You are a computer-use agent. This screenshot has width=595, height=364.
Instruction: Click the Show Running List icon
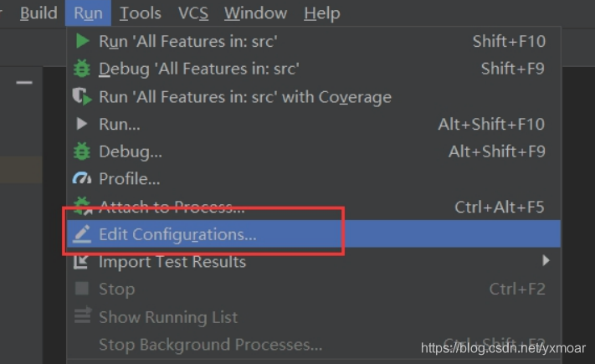point(82,317)
